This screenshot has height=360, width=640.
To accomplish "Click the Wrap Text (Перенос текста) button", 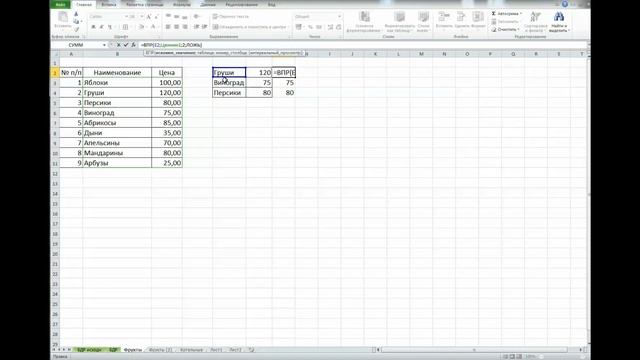I will pos(231,17).
